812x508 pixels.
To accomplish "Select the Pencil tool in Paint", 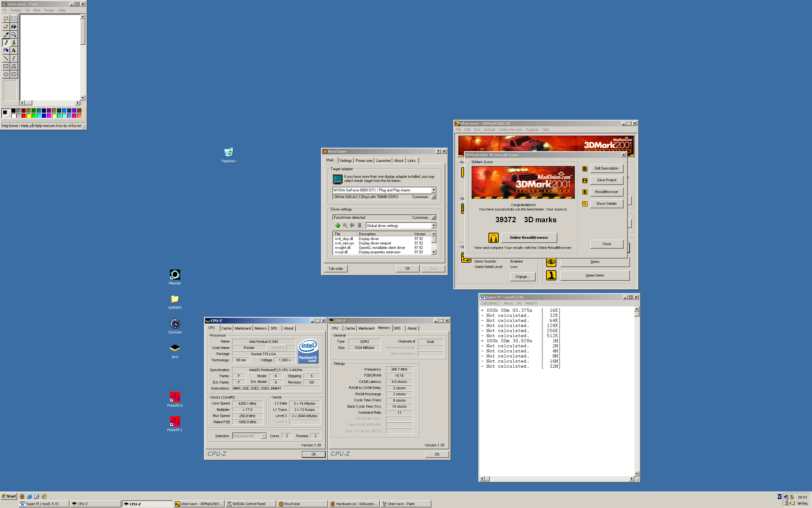I will click(x=6, y=43).
